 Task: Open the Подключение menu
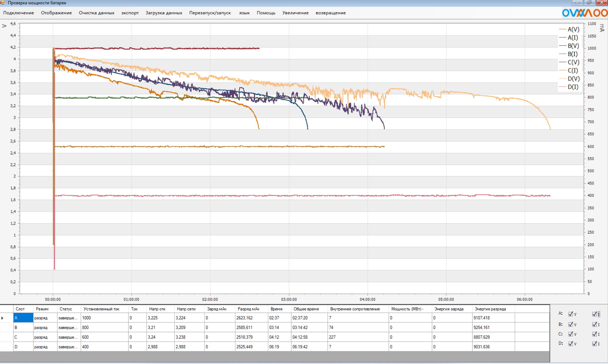(x=18, y=13)
